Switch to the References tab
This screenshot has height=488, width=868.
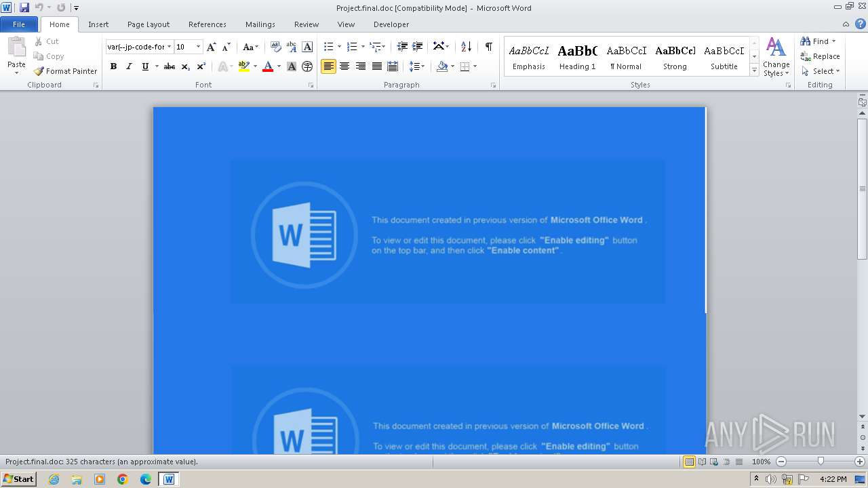[208, 24]
